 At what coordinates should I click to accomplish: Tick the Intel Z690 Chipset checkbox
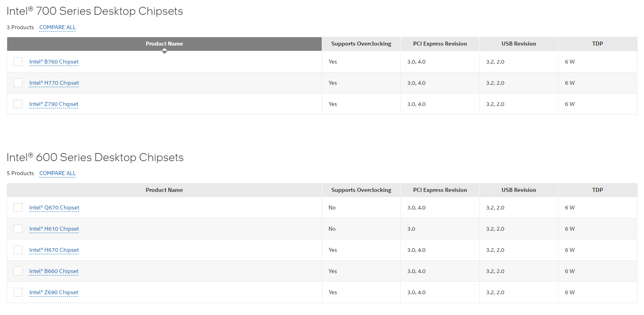click(x=18, y=292)
